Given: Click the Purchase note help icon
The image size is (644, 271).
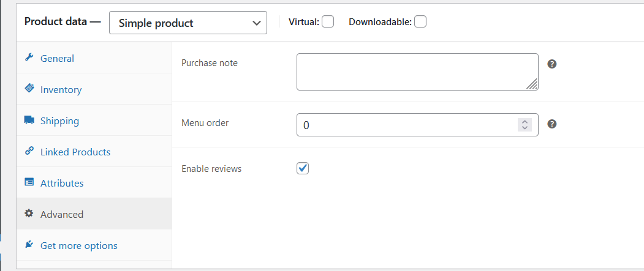Looking at the screenshot, I should pyautogui.click(x=551, y=64).
